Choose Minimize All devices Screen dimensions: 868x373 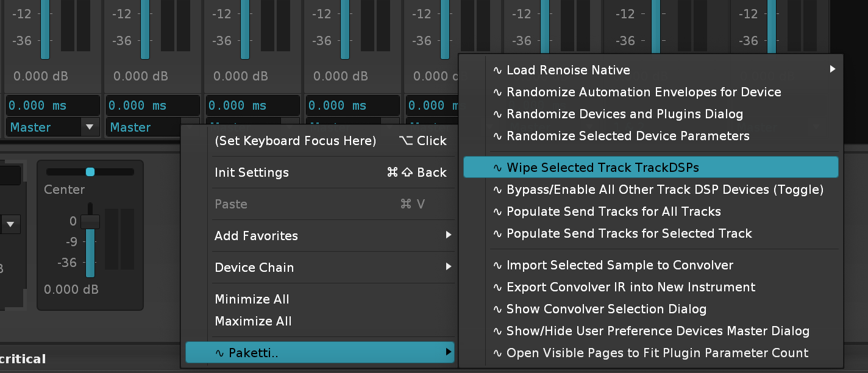252,299
